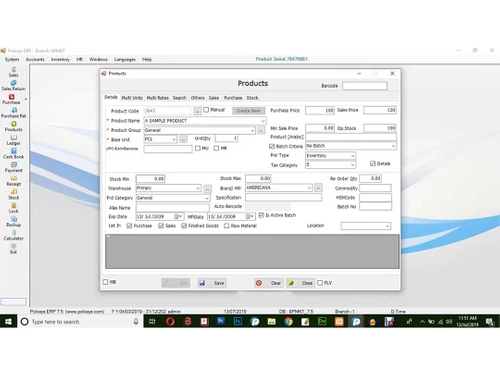Open product group lookup ellipsis button

[x=261, y=130]
